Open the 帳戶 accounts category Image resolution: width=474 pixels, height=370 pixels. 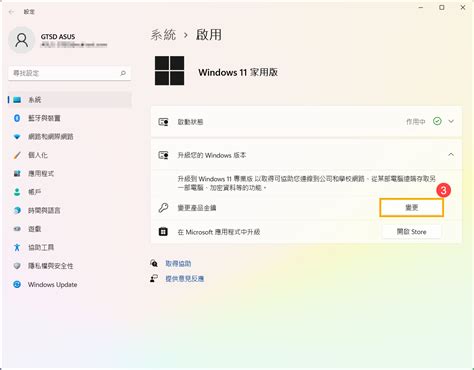pyautogui.click(x=69, y=192)
